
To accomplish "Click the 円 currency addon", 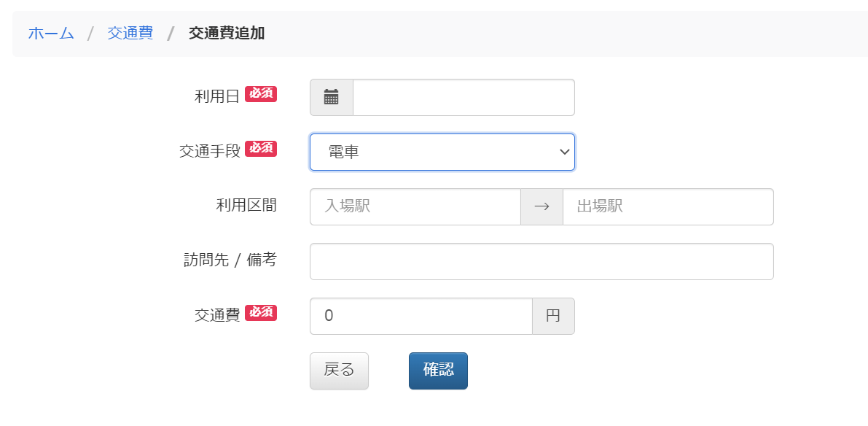I will pyautogui.click(x=553, y=317).
